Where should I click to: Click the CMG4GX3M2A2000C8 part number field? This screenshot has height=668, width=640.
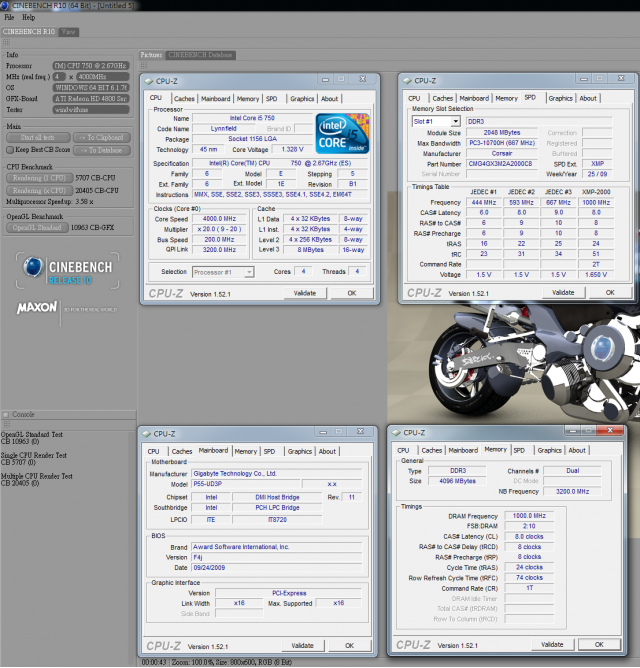502,164
